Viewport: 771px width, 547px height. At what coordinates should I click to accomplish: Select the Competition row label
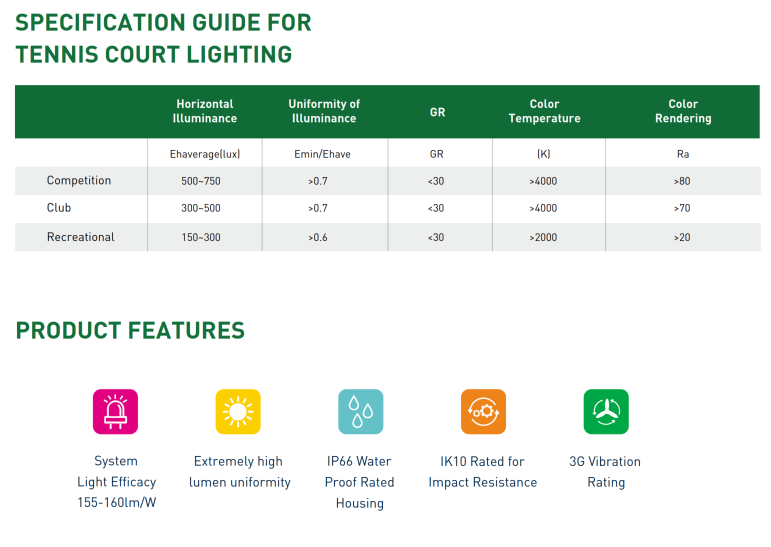[x=79, y=181]
